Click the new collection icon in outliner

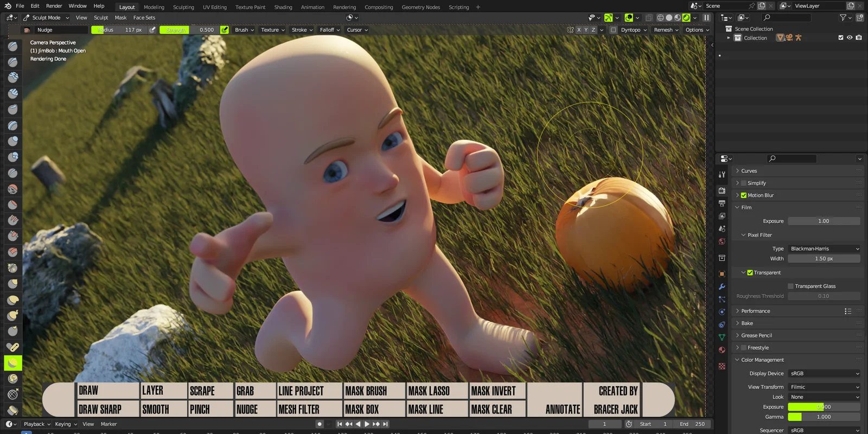[860, 18]
